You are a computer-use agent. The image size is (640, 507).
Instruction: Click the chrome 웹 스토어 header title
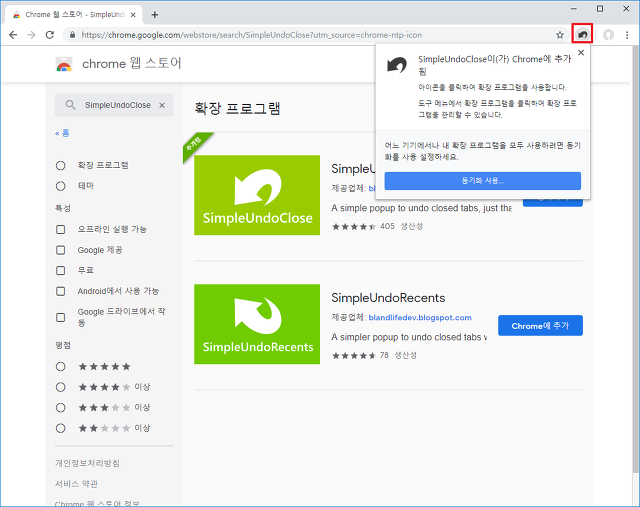point(132,64)
